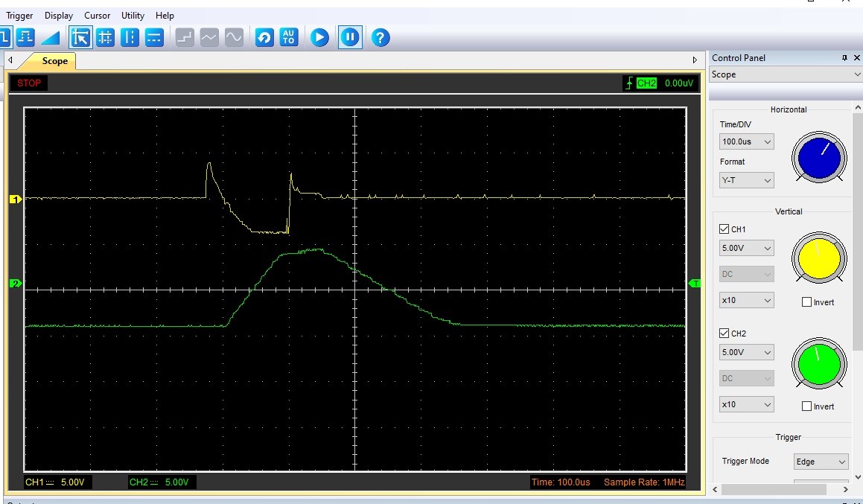Click the Run (play) acquisition button
The width and height of the screenshot is (863, 504).
319,37
